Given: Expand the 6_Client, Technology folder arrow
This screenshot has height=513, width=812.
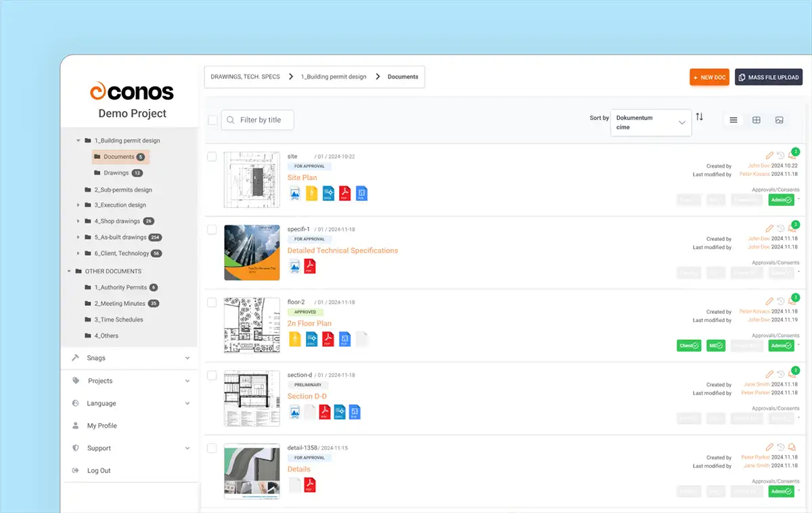Looking at the screenshot, I should (78, 253).
